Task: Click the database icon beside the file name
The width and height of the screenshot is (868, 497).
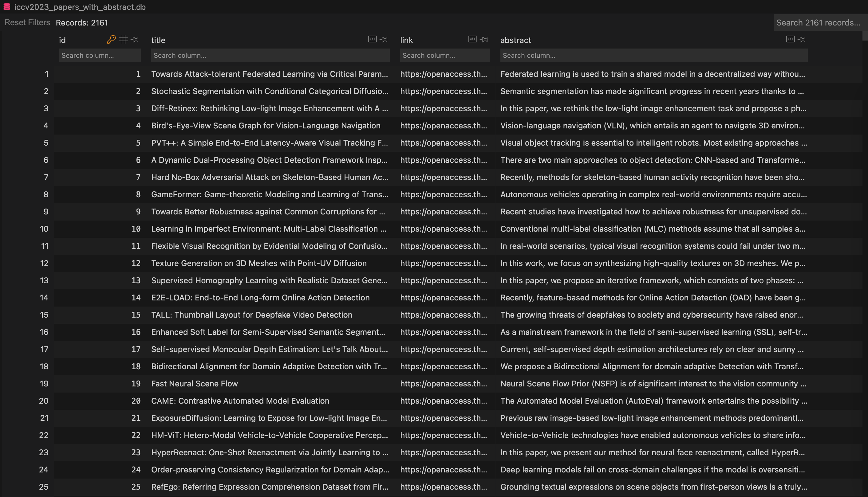Action: coord(7,7)
